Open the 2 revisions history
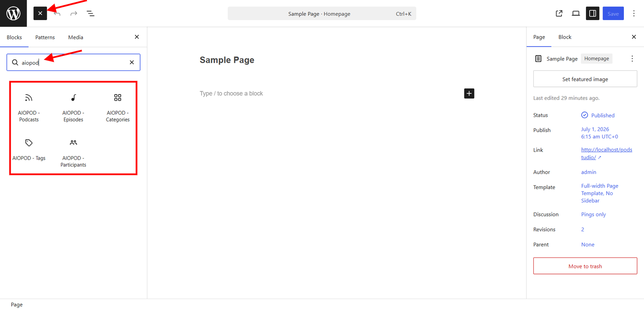 tap(582, 229)
